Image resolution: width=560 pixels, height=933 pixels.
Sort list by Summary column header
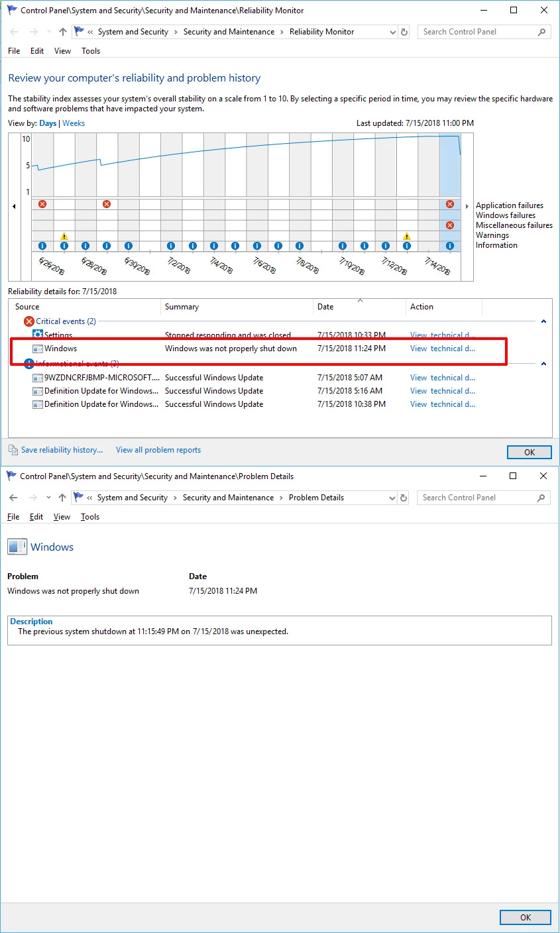point(237,307)
